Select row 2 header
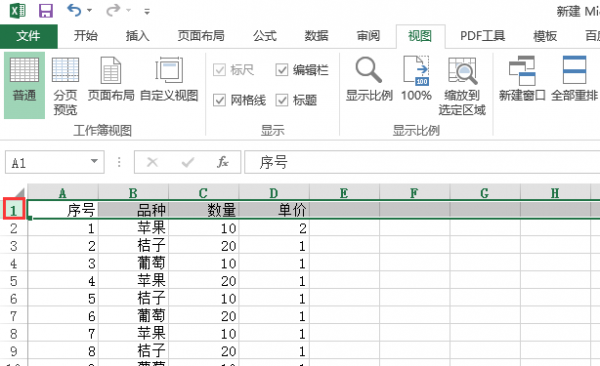 (x=14, y=228)
